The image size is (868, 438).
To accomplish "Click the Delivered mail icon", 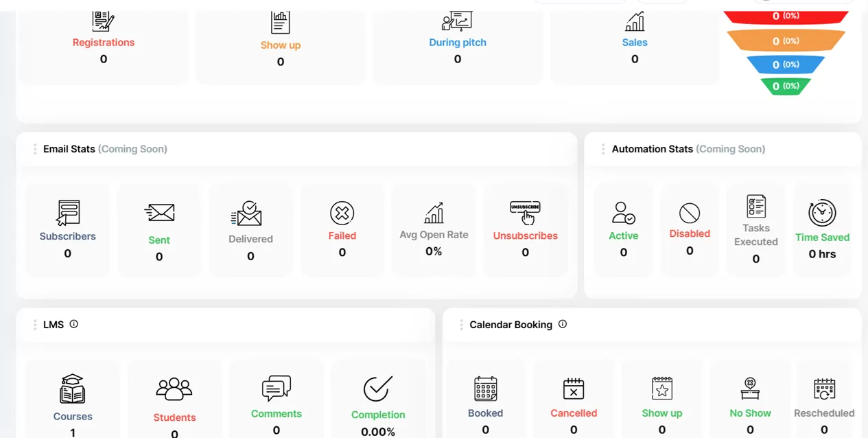I will coord(247,214).
